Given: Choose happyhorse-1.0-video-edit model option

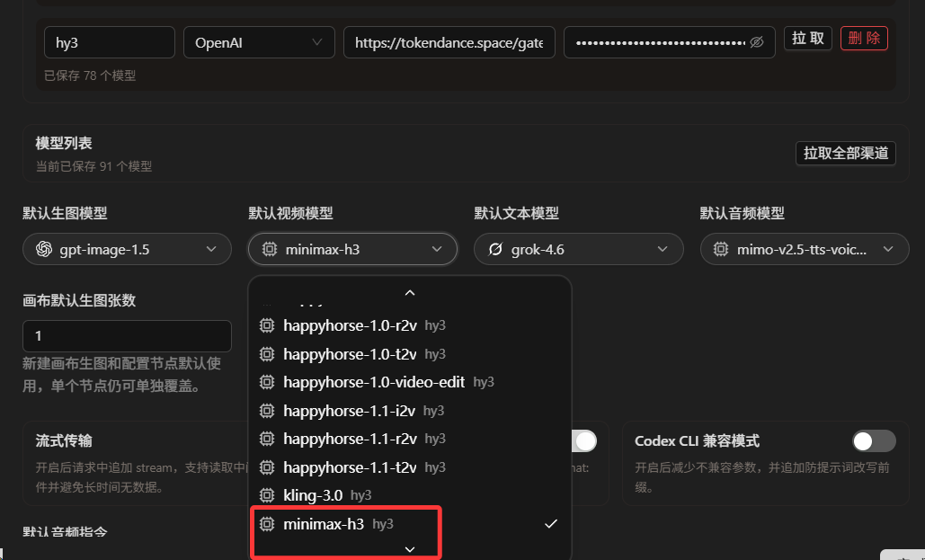Looking at the screenshot, I should (x=410, y=382).
